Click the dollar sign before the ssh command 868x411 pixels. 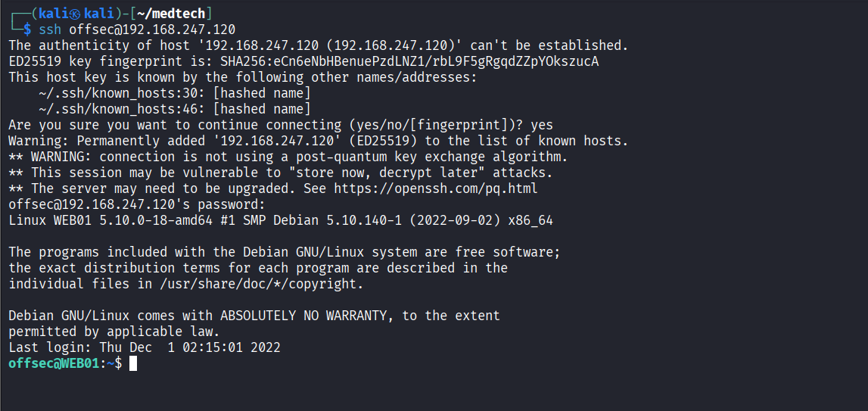pyautogui.click(x=28, y=30)
